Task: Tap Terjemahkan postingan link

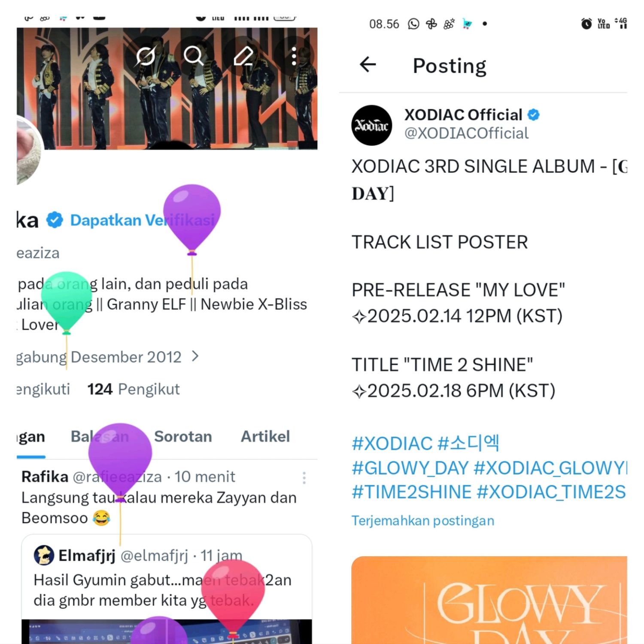Action: click(423, 520)
